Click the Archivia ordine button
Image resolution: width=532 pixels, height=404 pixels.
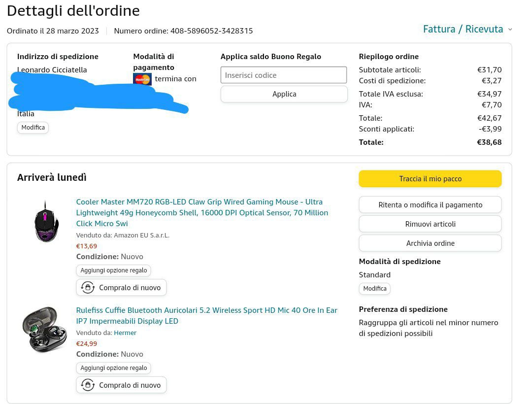tap(430, 243)
